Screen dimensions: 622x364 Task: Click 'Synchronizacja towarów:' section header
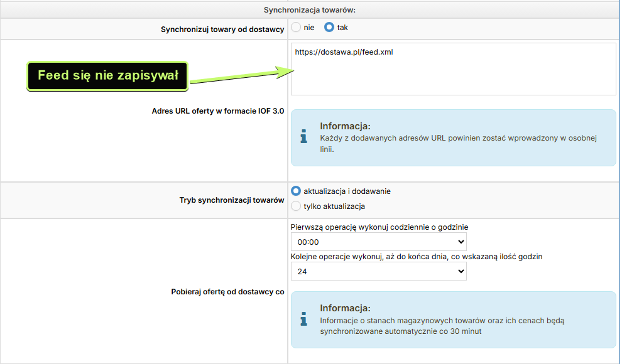pyautogui.click(x=309, y=10)
